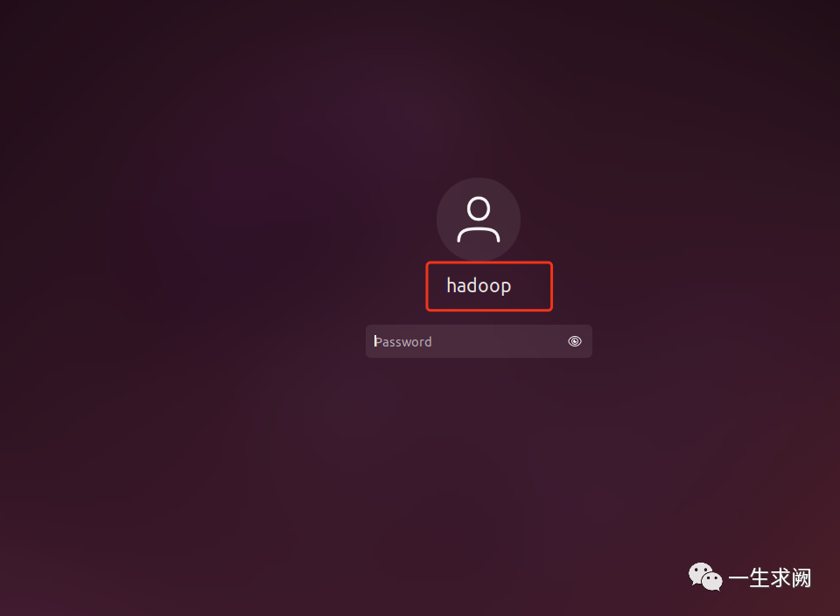Show typed password using the eye button
The image size is (840, 616).
(574, 341)
